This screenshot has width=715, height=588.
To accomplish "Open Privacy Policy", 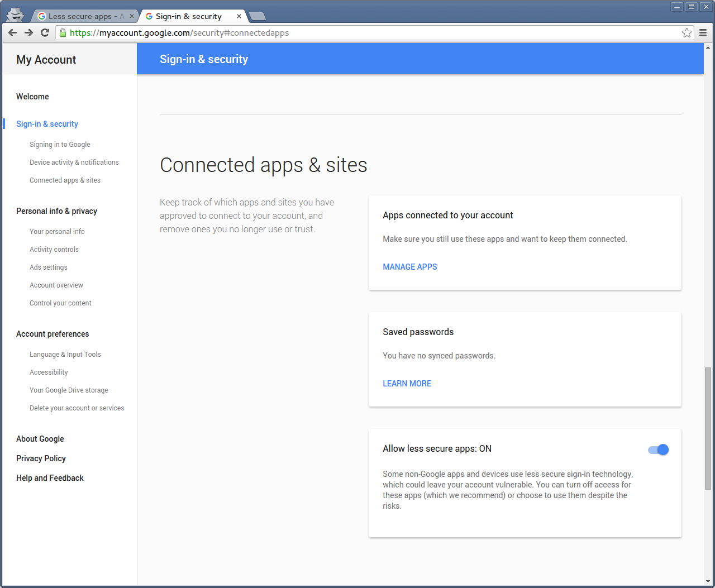I will tap(41, 458).
